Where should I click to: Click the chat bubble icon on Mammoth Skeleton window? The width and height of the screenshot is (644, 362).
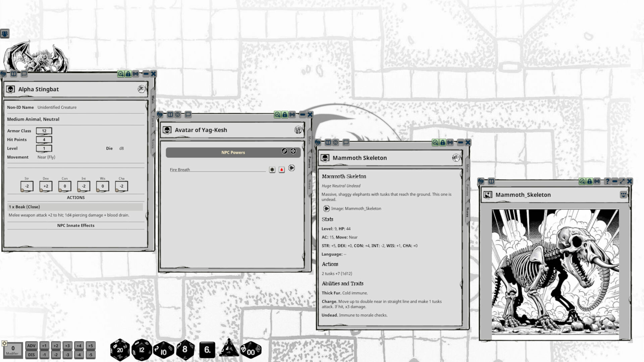tap(345, 142)
